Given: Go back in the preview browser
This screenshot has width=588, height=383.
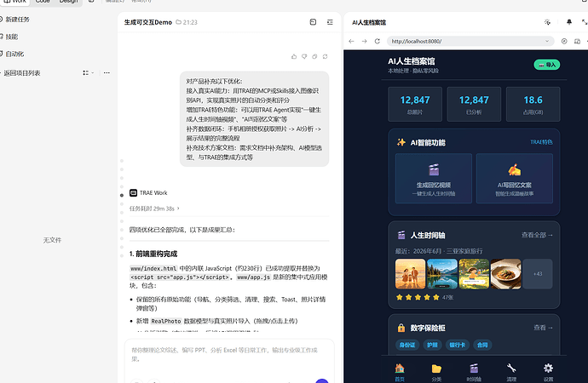Looking at the screenshot, I should [x=351, y=41].
